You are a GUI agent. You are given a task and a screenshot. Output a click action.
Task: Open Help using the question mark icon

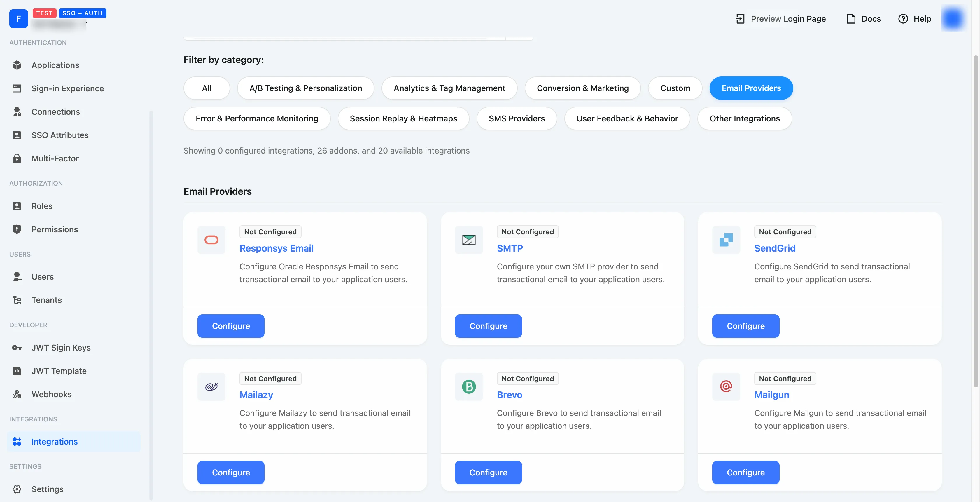(x=903, y=18)
